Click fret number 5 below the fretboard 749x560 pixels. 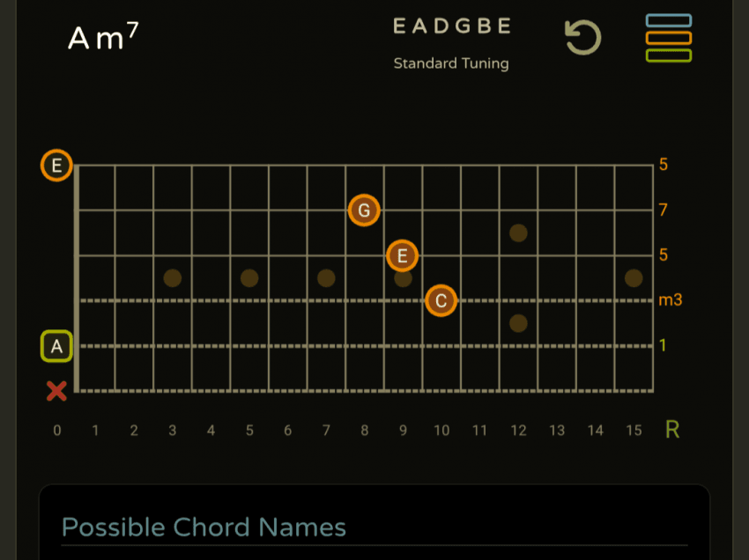point(249,431)
